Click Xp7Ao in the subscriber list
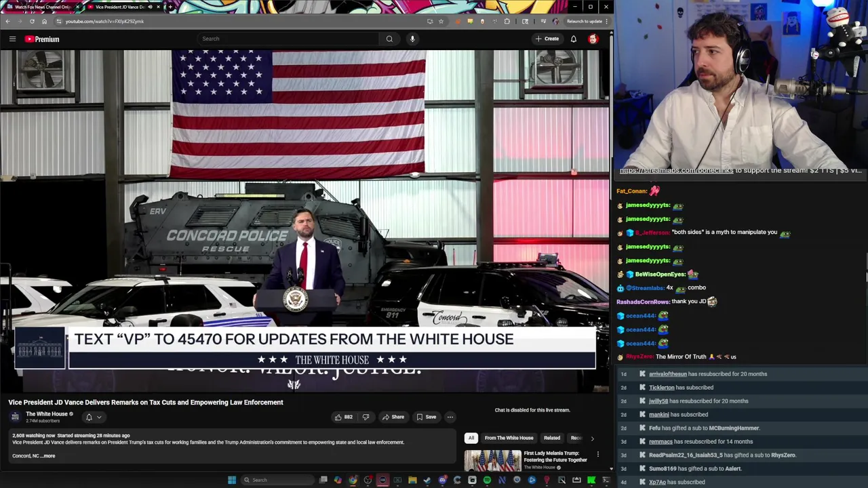 [657, 483]
